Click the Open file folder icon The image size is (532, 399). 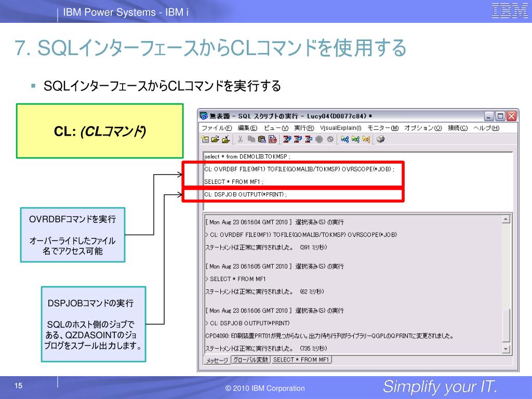click(x=215, y=139)
